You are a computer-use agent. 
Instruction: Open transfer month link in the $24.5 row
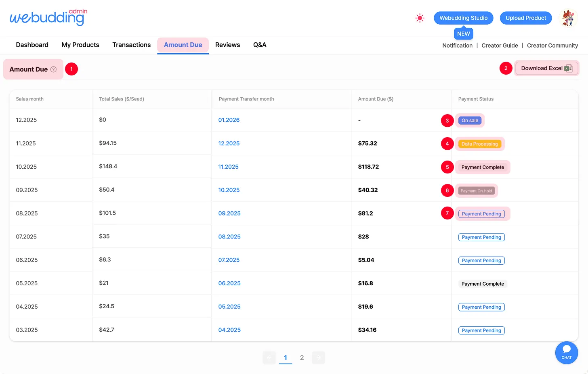[229, 307]
